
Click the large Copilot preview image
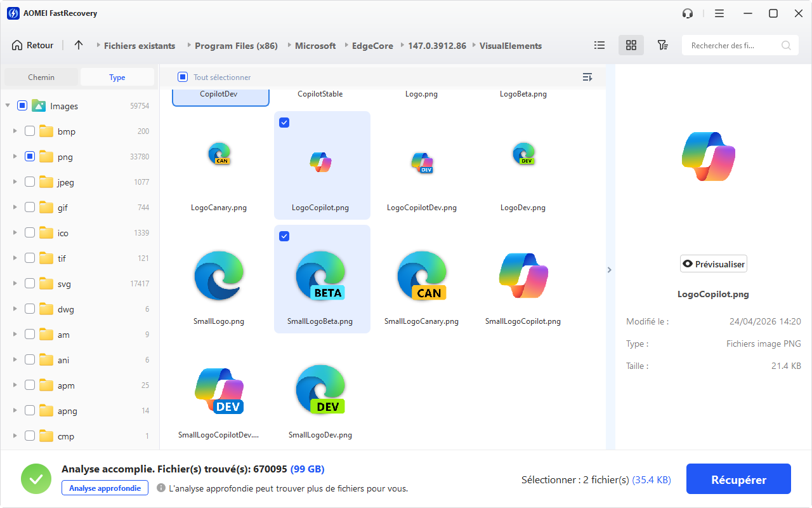[x=709, y=157]
